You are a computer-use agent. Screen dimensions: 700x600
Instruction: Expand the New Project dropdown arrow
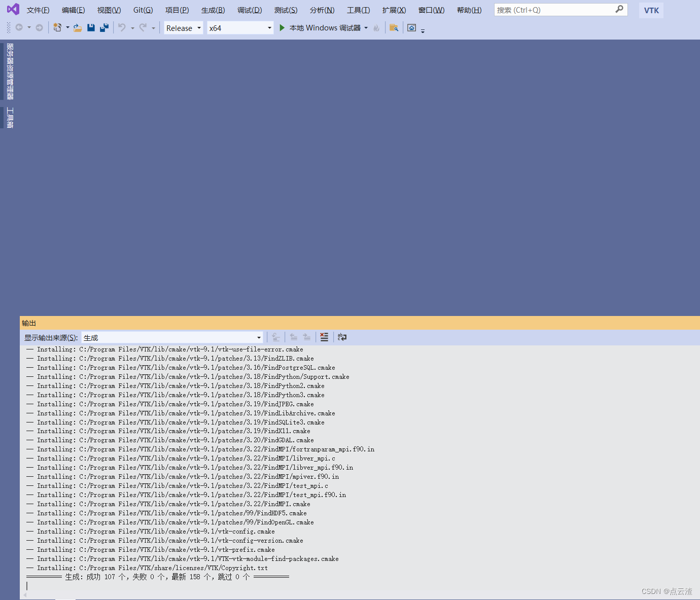coord(67,28)
